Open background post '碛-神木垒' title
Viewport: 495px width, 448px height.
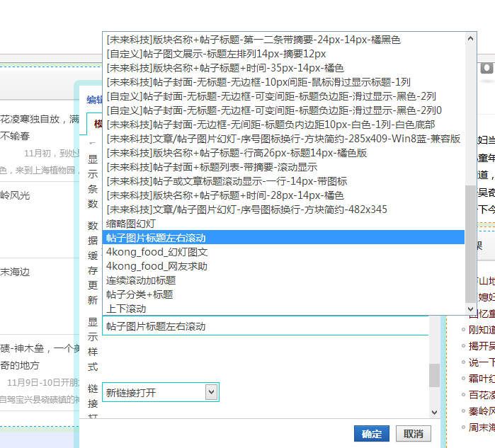coord(40,357)
